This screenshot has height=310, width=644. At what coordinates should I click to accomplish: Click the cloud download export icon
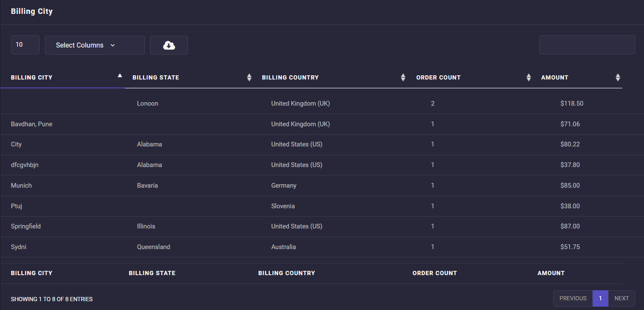[169, 45]
